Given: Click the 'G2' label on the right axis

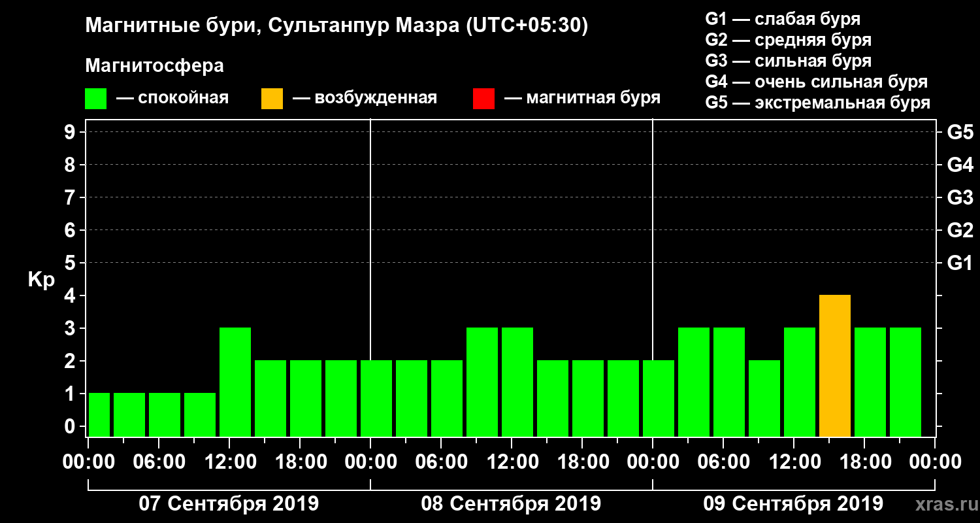Looking at the screenshot, I should [x=960, y=231].
